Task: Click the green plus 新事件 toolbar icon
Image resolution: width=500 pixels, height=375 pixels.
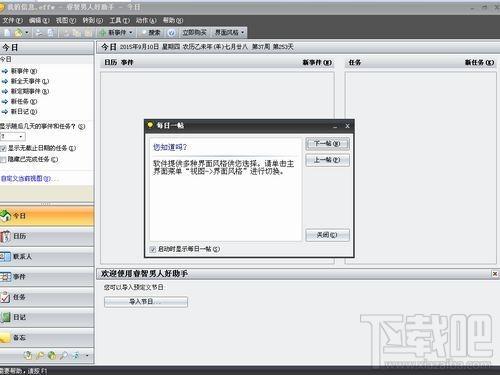Action: [103, 33]
